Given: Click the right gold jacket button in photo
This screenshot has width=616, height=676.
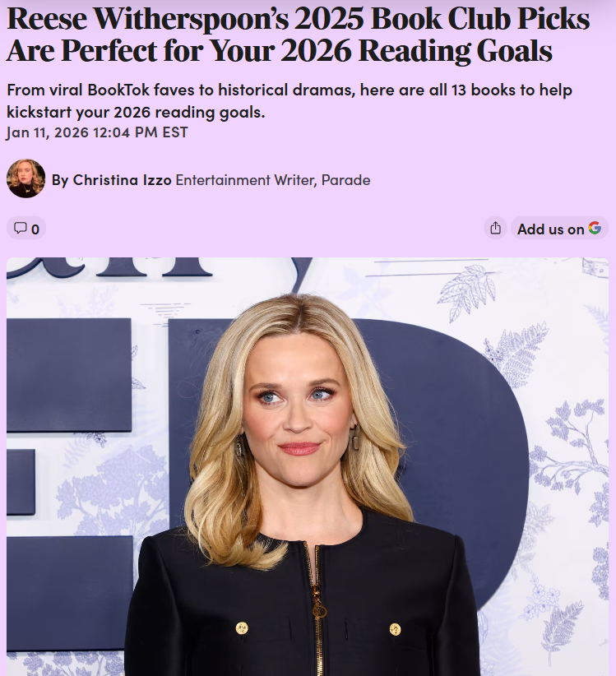Looking at the screenshot, I should [395, 629].
